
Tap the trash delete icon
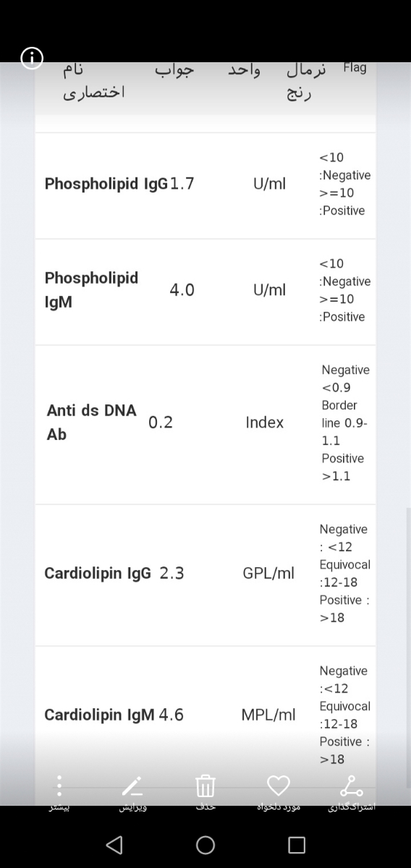click(205, 785)
